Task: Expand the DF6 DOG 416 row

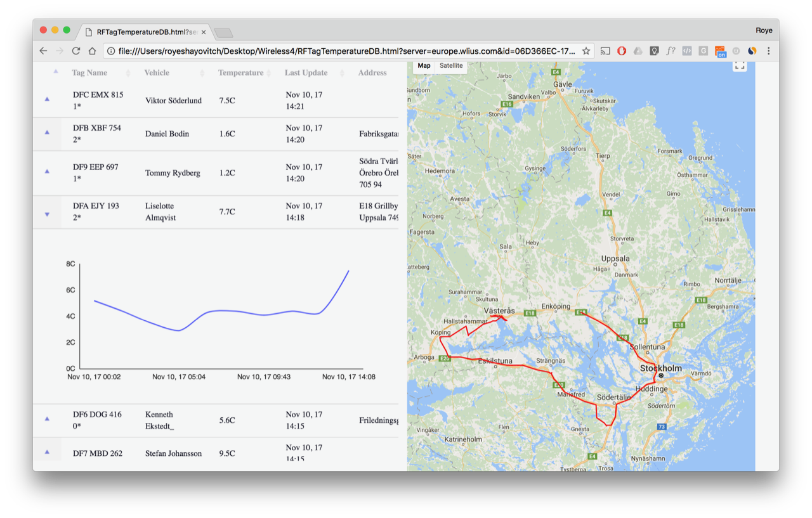Action: (47, 419)
